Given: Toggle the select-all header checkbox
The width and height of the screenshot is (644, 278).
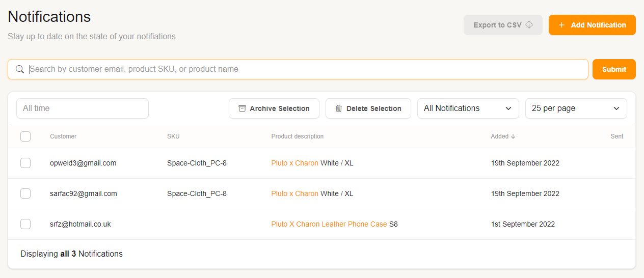Looking at the screenshot, I should pyautogui.click(x=25, y=136).
